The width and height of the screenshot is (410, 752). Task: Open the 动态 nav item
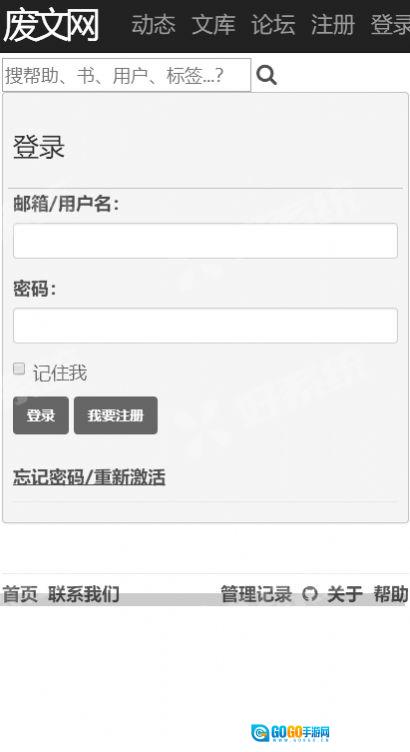(x=153, y=24)
